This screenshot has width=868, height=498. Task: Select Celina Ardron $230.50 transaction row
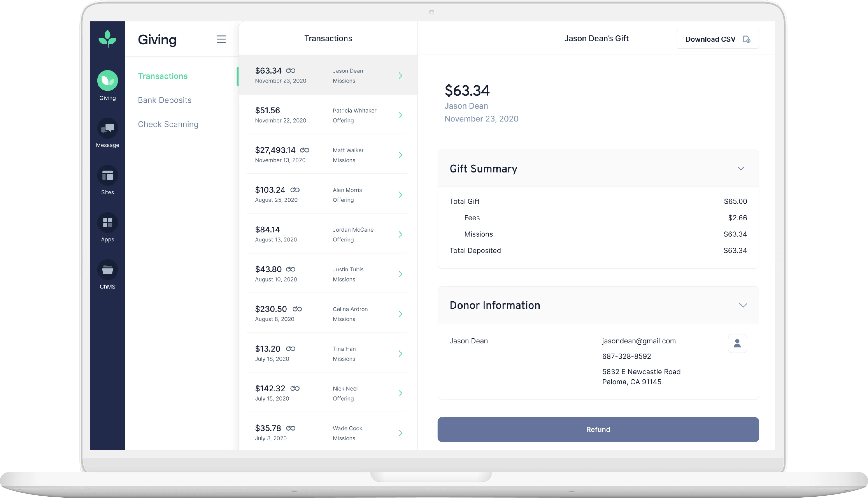coord(328,314)
